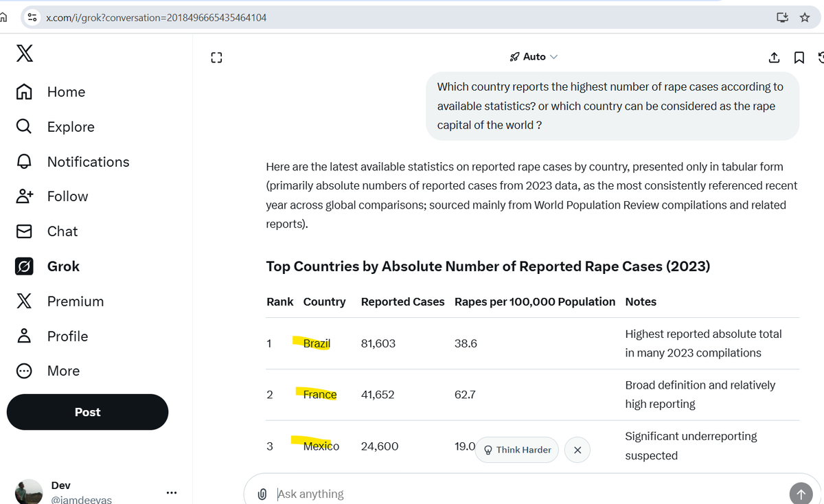Click the highlighted Brazil table cell
Screen dimensions: 824x504
point(317,343)
